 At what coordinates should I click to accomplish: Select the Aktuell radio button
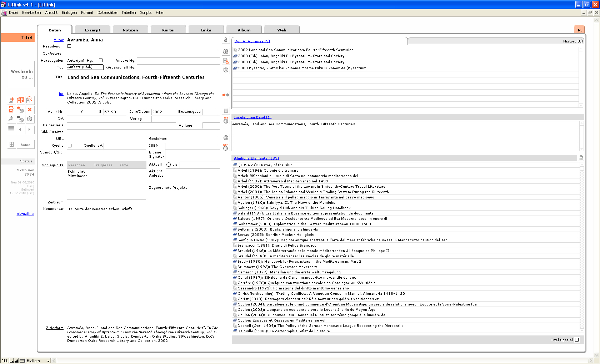click(169, 165)
